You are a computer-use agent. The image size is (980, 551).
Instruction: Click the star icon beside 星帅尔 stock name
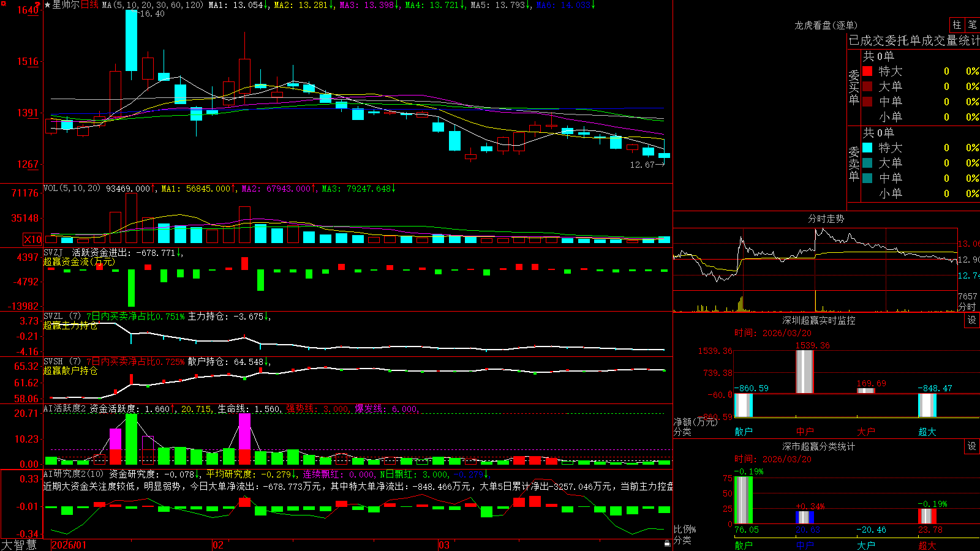[48, 5]
